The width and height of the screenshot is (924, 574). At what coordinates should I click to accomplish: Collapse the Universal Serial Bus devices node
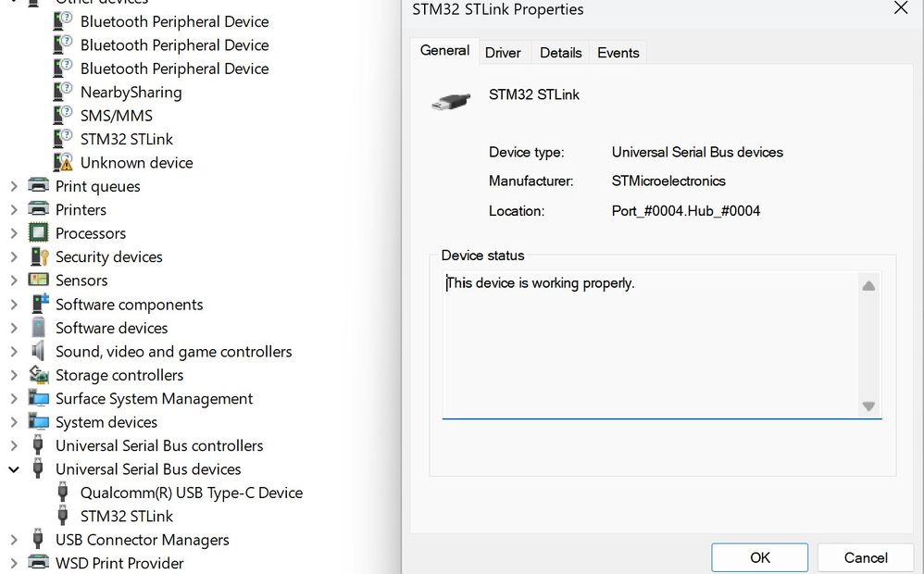14,469
